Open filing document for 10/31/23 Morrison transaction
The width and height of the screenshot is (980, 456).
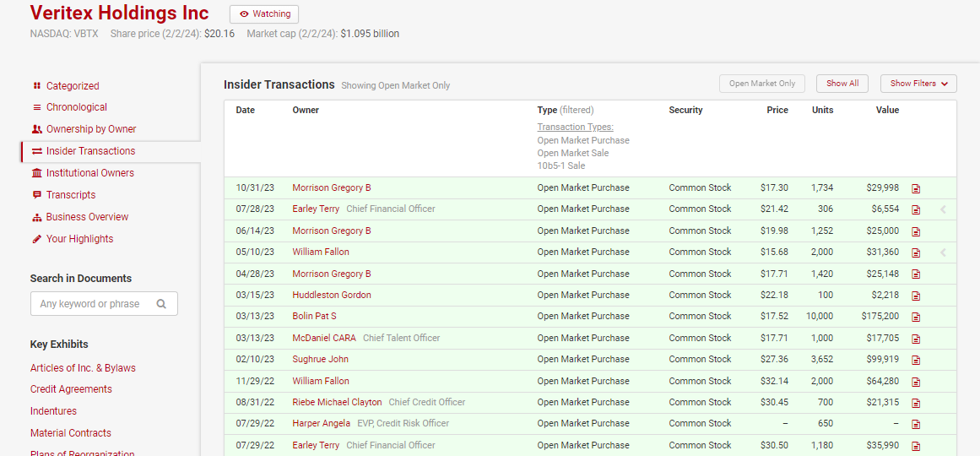pos(916,188)
